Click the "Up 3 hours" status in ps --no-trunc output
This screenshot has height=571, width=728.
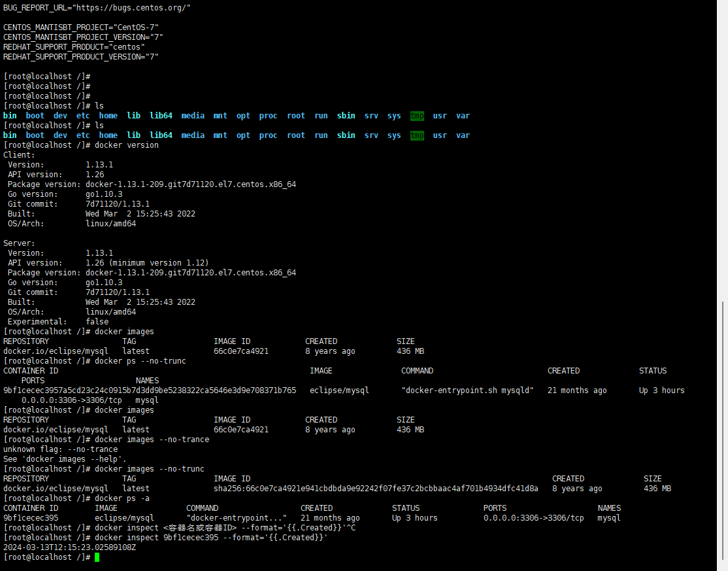click(x=661, y=390)
